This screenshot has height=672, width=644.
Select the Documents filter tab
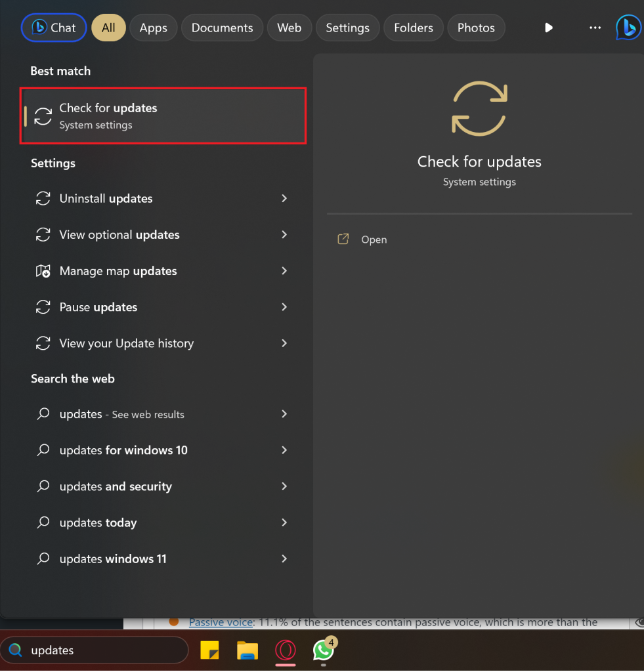point(222,28)
